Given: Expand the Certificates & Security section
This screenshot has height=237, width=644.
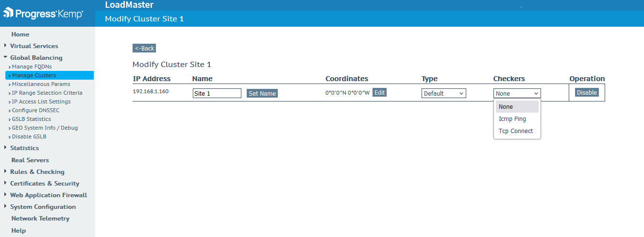Looking at the screenshot, I should [x=44, y=184].
